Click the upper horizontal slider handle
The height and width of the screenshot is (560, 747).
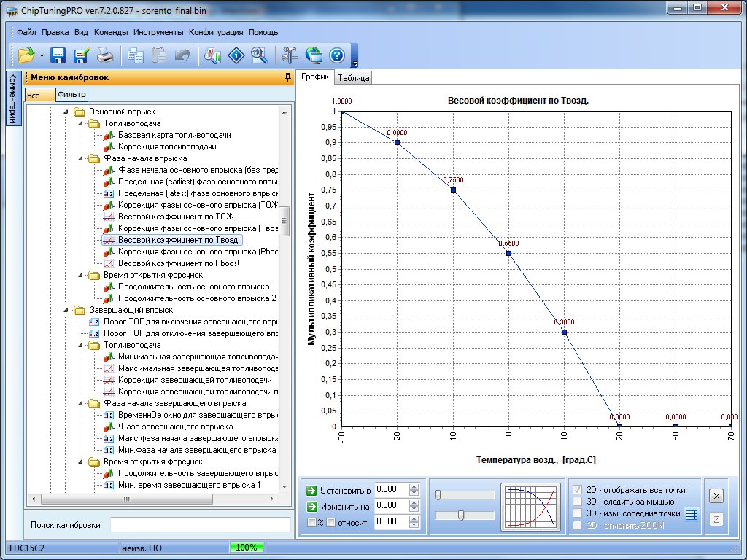[438, 495]
